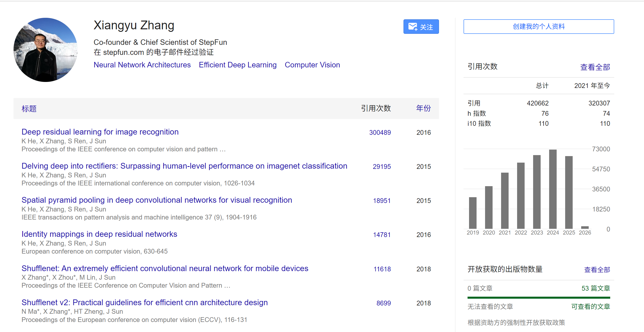Image resolution: width=644 pixels, height=332 pixels.
Task: Sort publications by 标题 column header
Action: (x=29, y=108)
